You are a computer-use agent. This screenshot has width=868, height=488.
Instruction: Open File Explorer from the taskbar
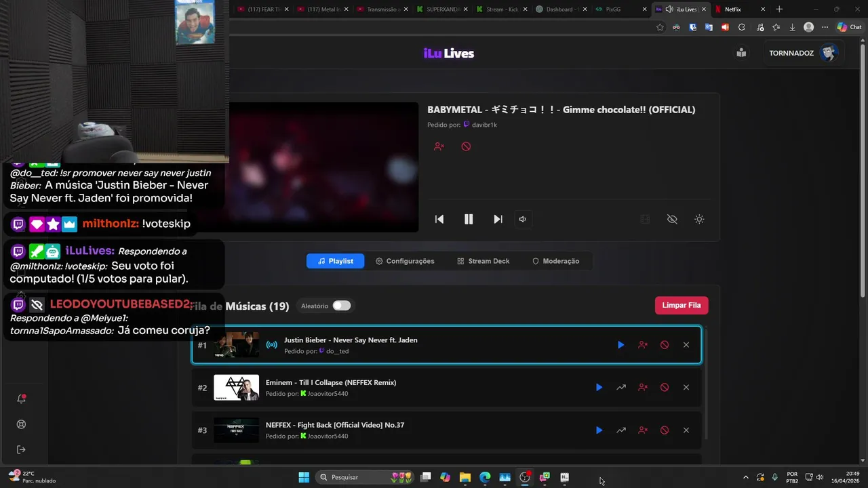465,477
